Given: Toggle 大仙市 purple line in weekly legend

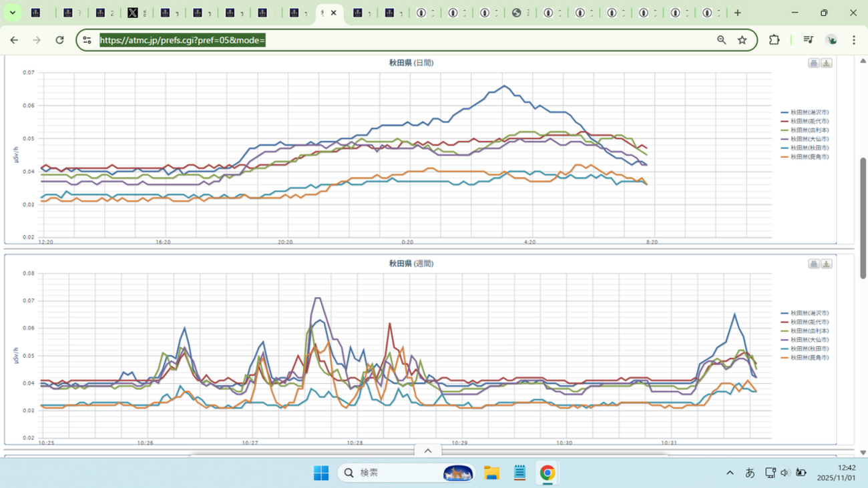Looking at the screenshot, I should tap(809, 340).
